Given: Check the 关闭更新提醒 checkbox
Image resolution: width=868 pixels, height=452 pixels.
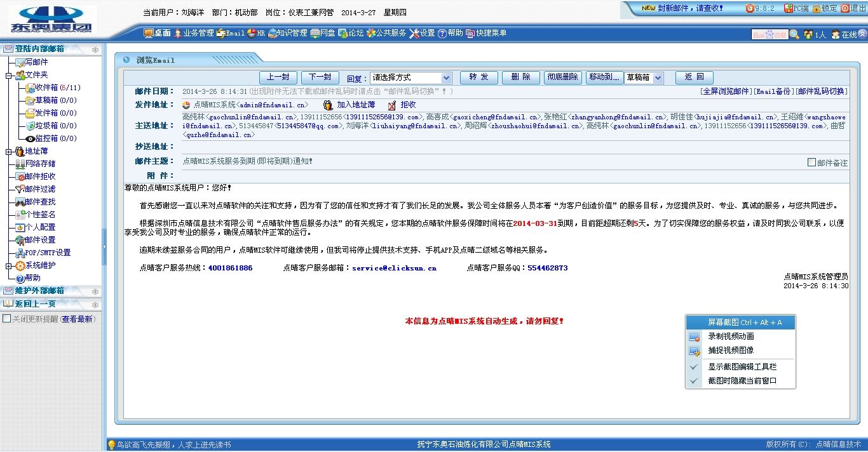Looking at the screenshot, I should coord(7,319).
